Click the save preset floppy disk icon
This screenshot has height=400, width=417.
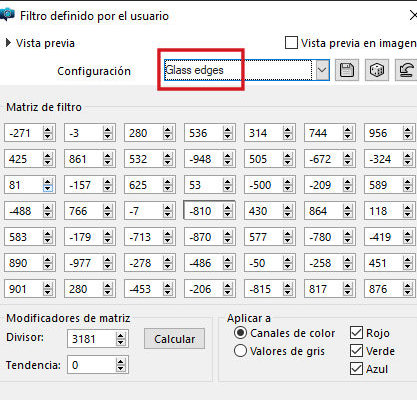point(347,70)
